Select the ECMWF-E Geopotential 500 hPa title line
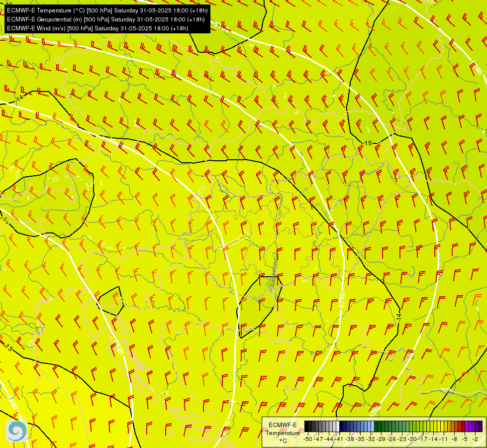This screenshot has height=448, width=487. click(x=105, y=19)
